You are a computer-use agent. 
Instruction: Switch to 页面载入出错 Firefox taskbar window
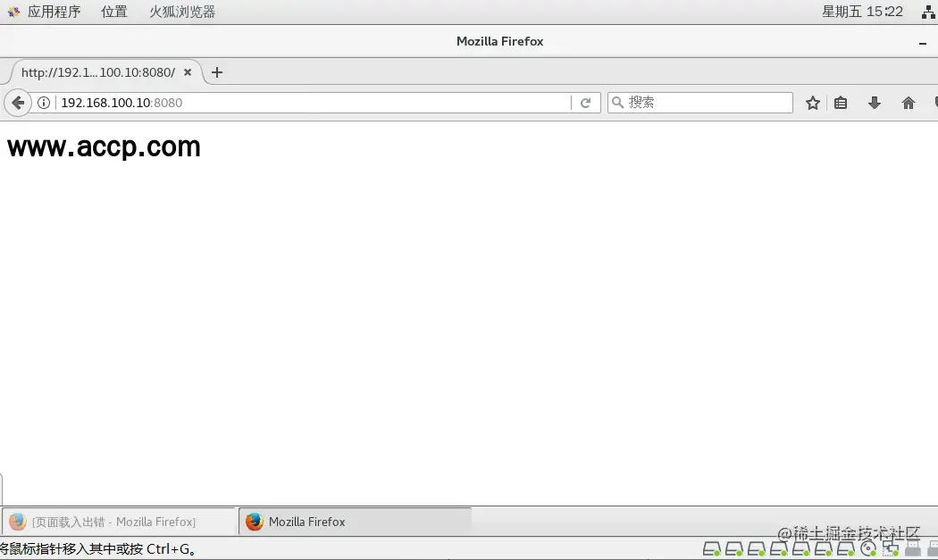(119, 522)
